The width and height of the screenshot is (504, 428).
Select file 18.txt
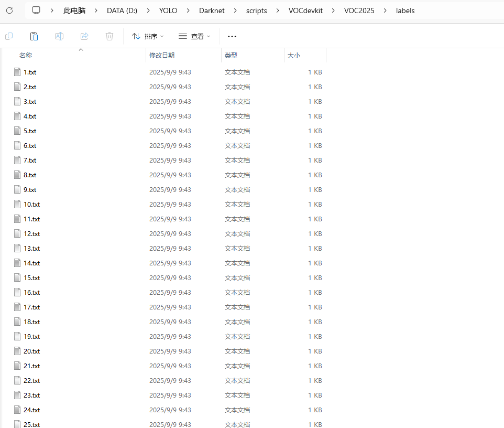tap(32, 322)
